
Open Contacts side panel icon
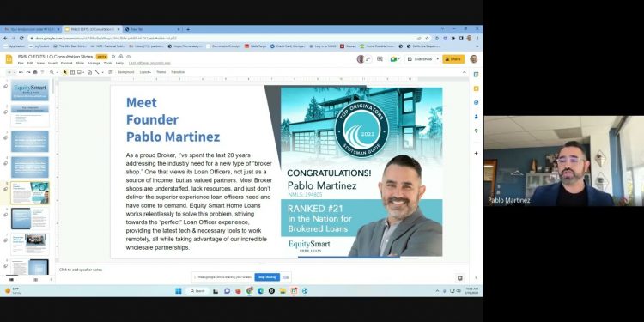(x=476, y=117)
